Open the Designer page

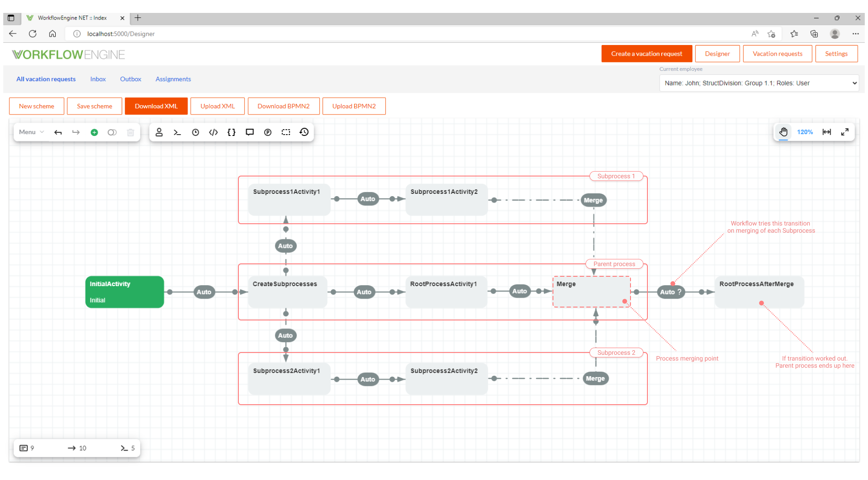[x=717, y=54]
